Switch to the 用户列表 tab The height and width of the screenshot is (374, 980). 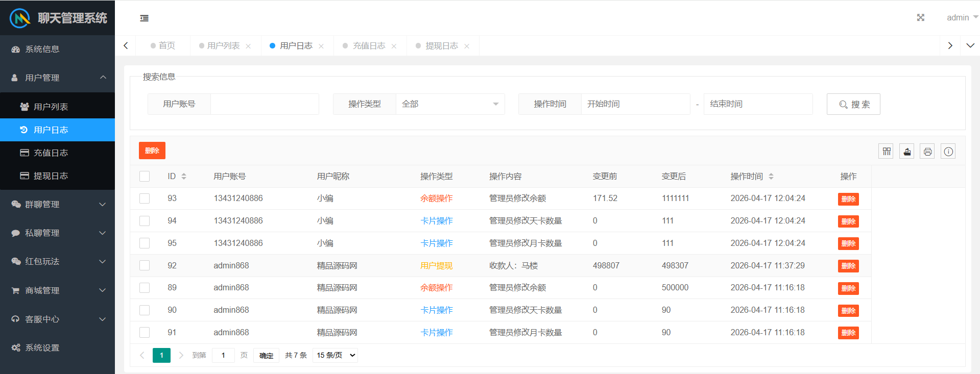(223, 46)
